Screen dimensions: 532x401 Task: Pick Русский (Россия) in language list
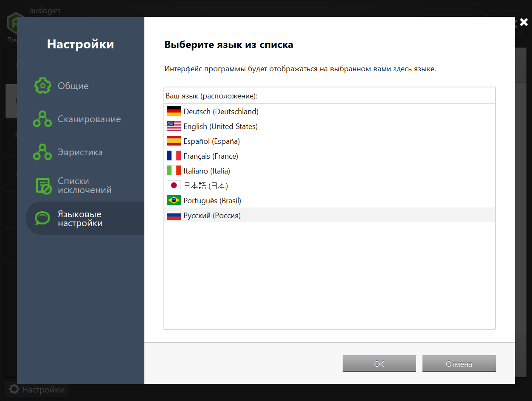pyautogui.click(x=212, y=216)
